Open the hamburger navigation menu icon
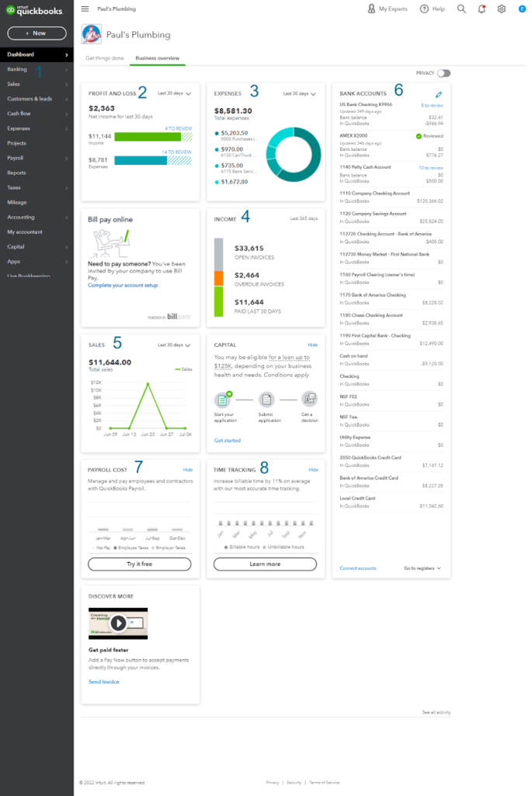 click(85, 9)
